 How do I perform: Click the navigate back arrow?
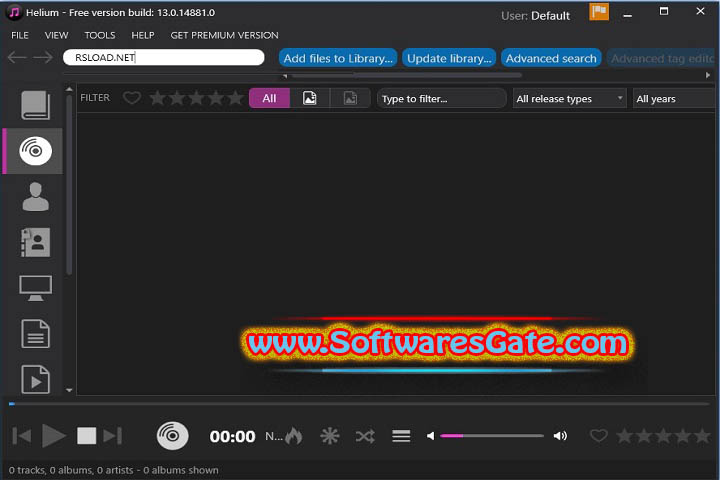point(17,57)
